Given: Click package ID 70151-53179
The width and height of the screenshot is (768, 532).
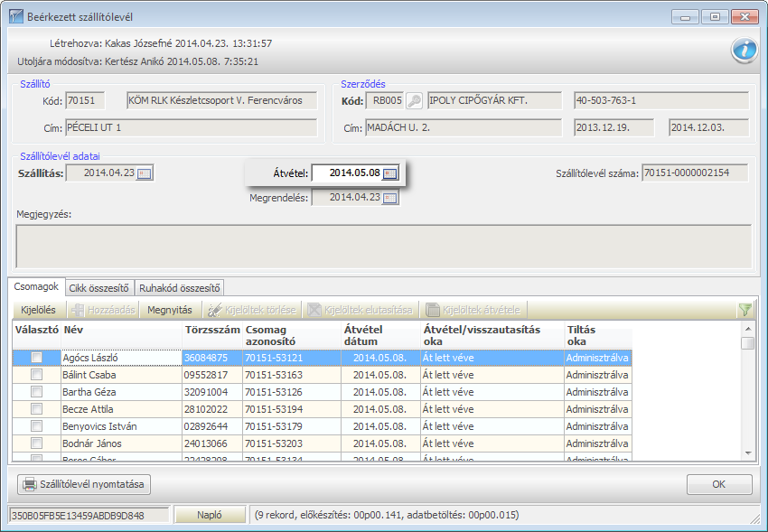Looking at the screenshot, I should 292,426.
